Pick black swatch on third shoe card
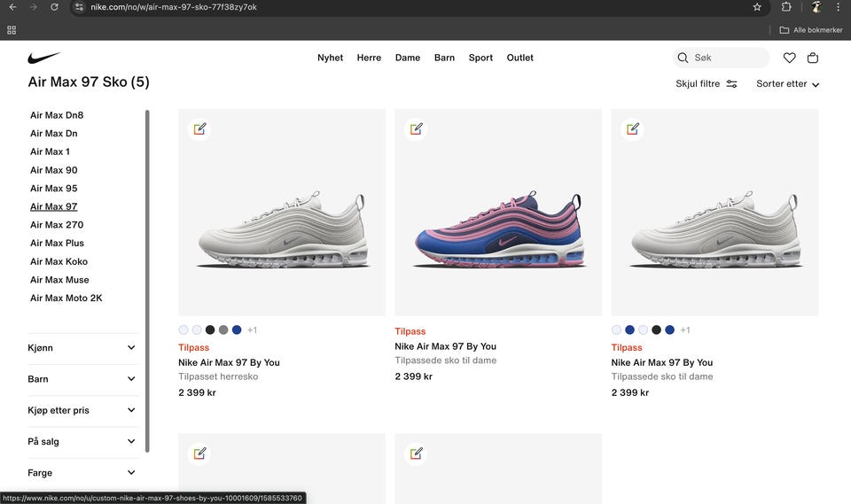The width and height of the screenshot is (851, 504). [656, 330]
